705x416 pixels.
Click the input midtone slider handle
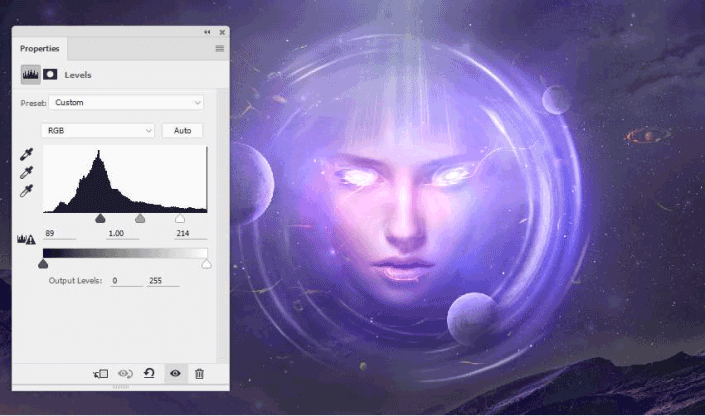140,219
